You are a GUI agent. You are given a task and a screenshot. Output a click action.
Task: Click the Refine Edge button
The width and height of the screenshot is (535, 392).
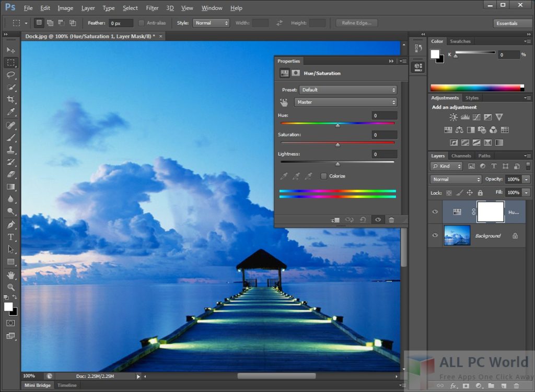[356, 23]
